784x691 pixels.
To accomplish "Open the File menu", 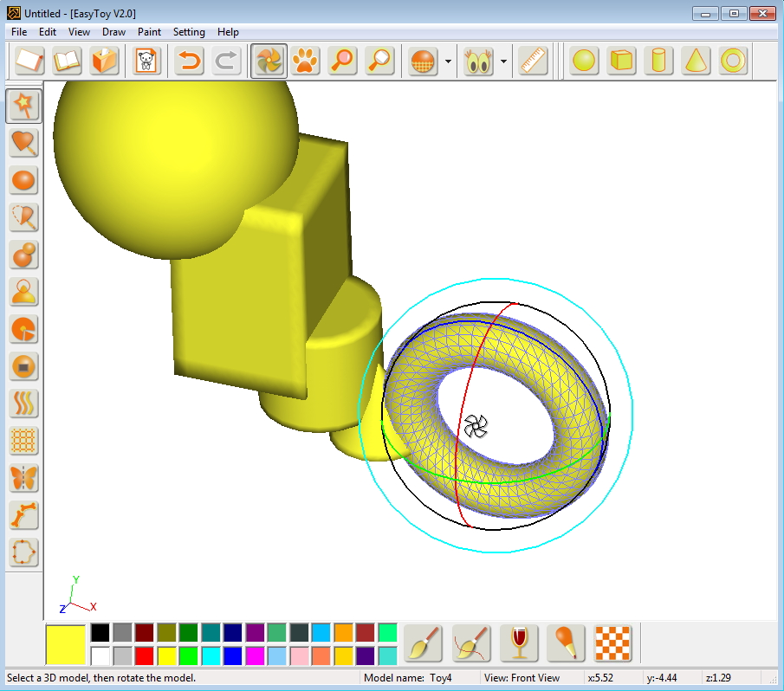I will pyautogui.click(x=19, y=32).
